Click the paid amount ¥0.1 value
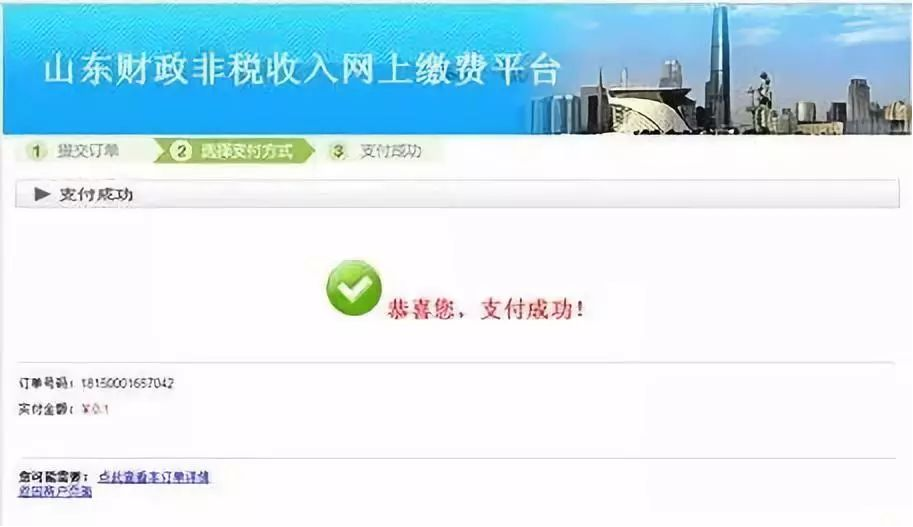This screenshot has height=527, width=913. click(x=95, y=409)
